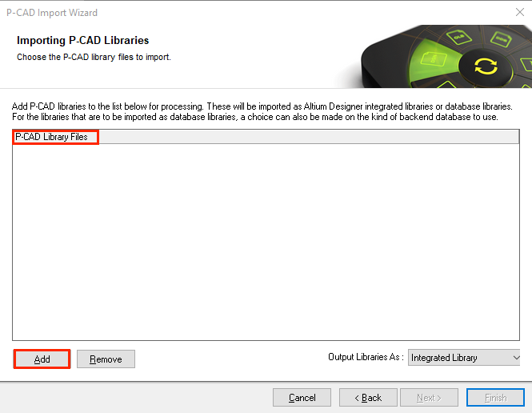Close the P-CAD Import Wizard window
532x413 pixels.
click(519, 13)
